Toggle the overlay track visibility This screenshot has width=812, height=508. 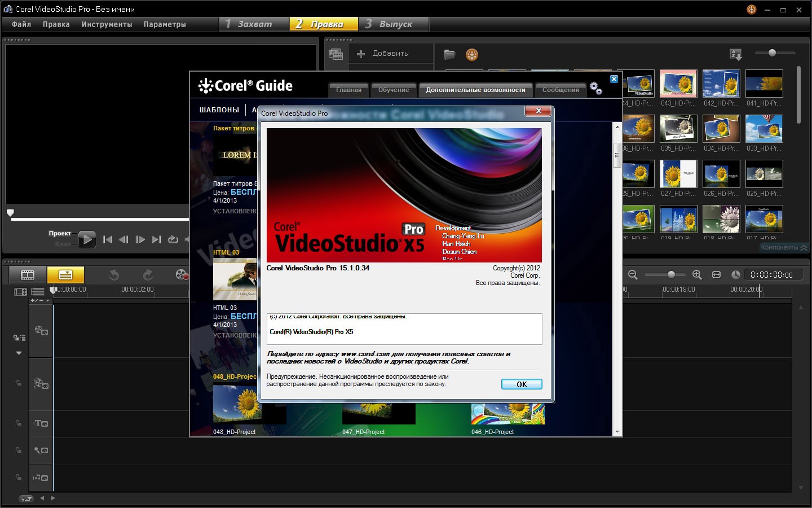click(41, 384)
